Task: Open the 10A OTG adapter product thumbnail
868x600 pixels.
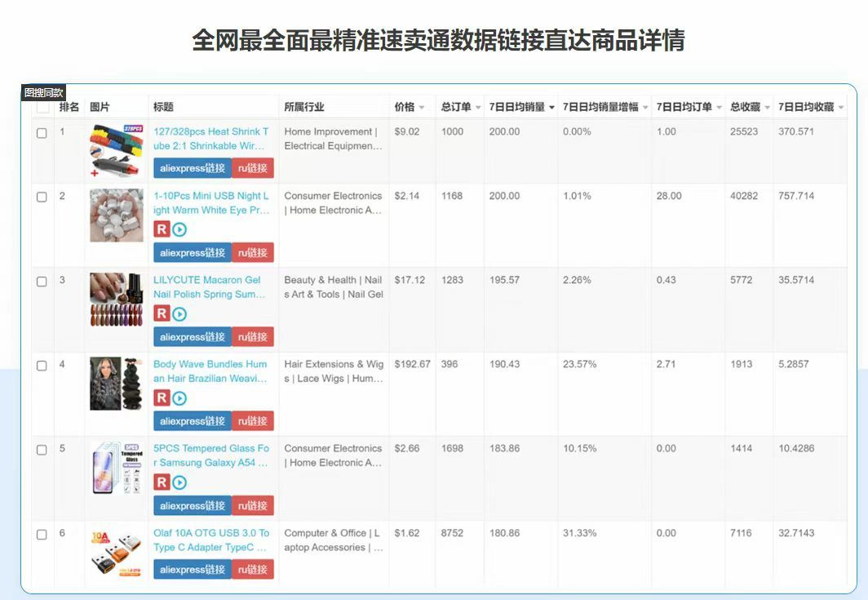Action: [x=116, y=553]
